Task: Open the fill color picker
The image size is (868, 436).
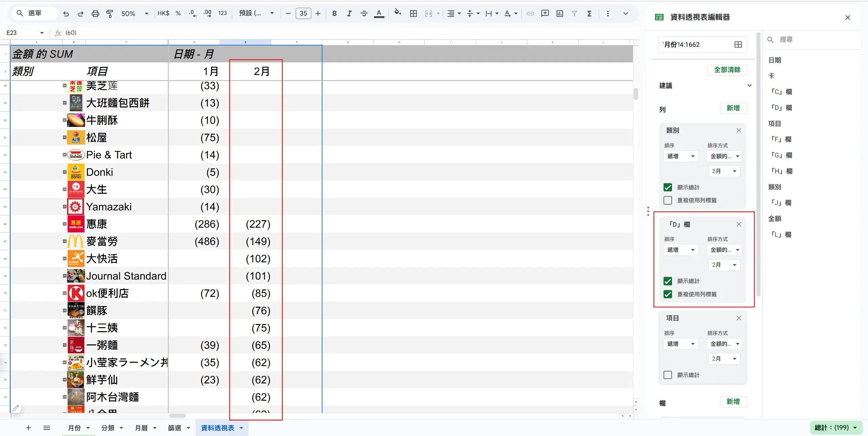Action: coord(397,13)
